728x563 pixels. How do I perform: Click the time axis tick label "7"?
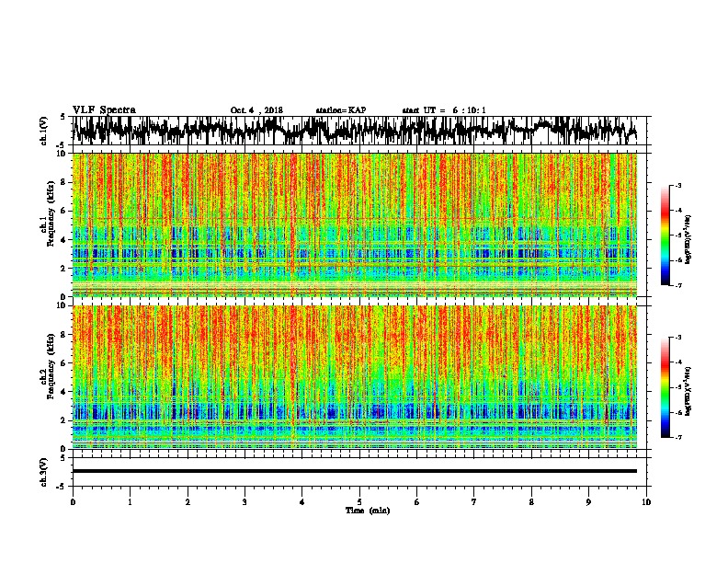tap(474, 502)
